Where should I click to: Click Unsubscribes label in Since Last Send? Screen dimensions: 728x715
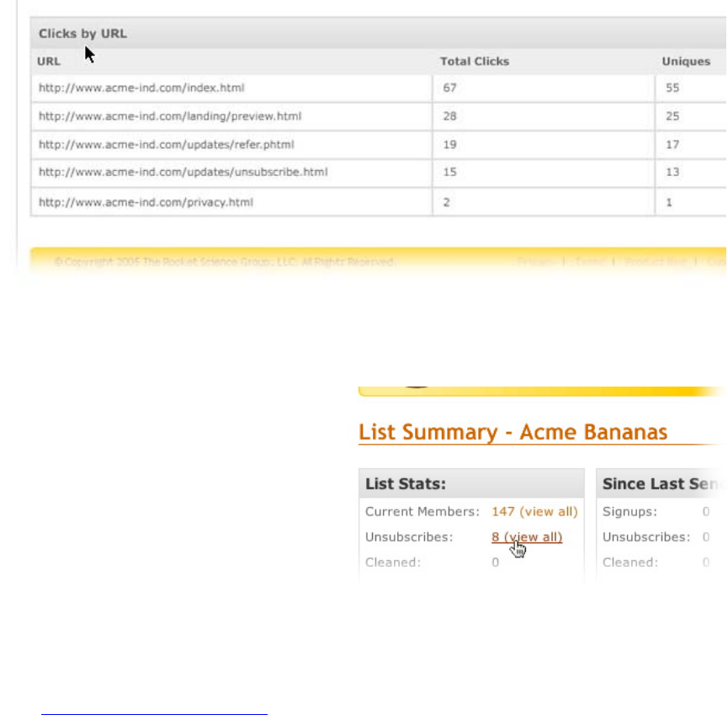pos(646,537)
